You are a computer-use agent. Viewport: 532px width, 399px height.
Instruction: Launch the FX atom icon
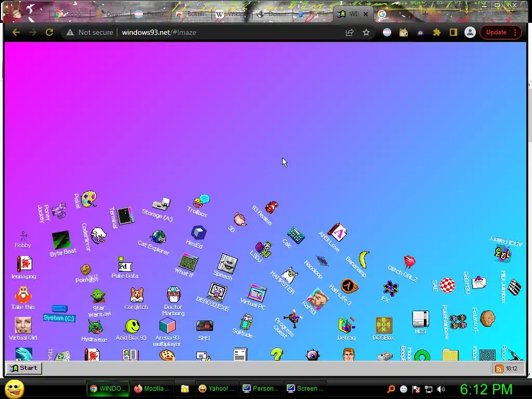coord(391,288)
